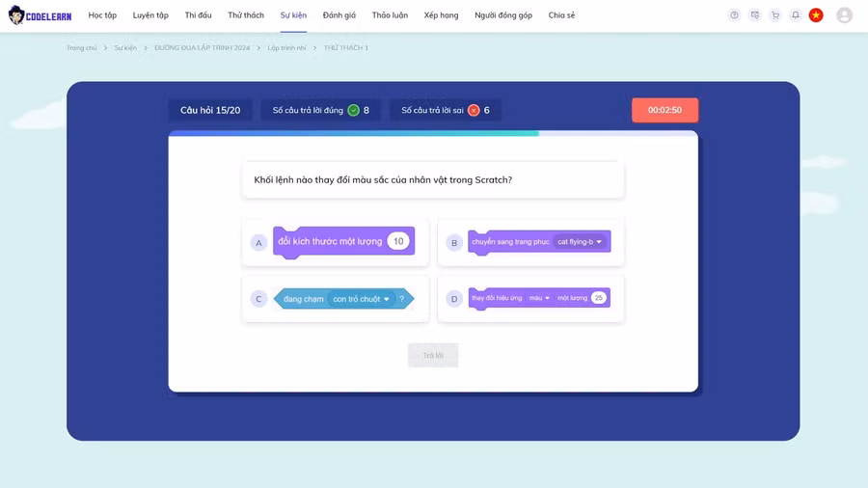Go to the "Xếp hạng" menu item

tap(441, 15)
